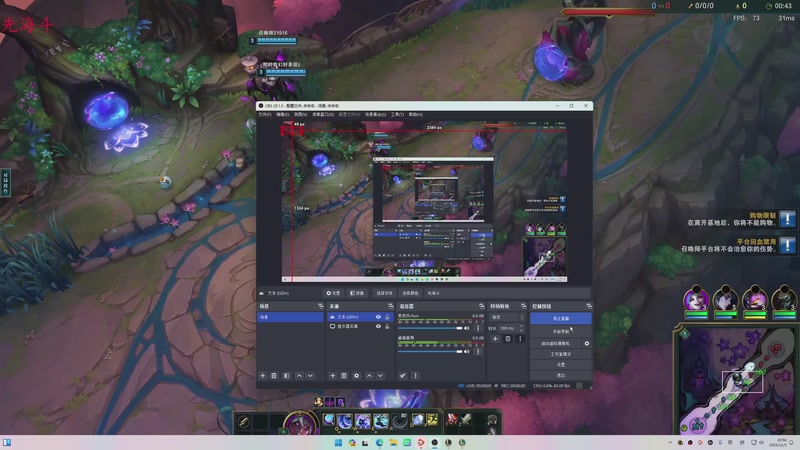
Task: Move the selected source up
Action: click(368, 375)
